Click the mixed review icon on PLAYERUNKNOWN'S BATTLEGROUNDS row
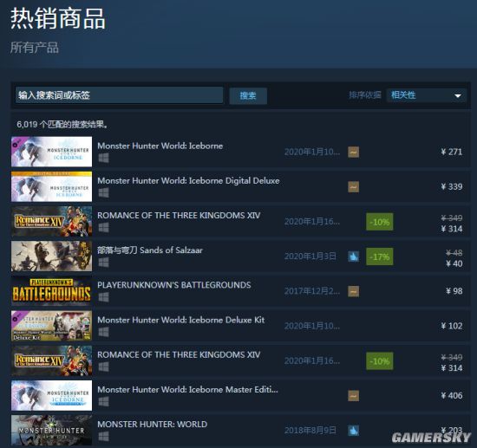The height and width of the screenshot is (448, 477). (x=353, y=291)
